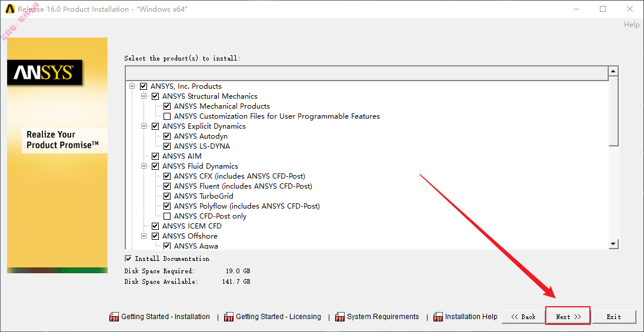Uncheck ANSYS Structural Mechanics checkbox
The image size is (644, 332).
click(x=155, y=96)
